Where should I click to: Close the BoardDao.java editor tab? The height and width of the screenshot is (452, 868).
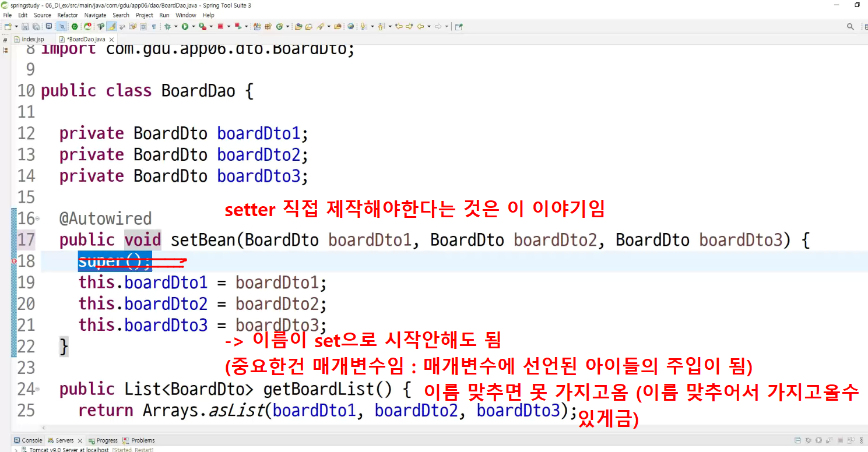[112, 39]
